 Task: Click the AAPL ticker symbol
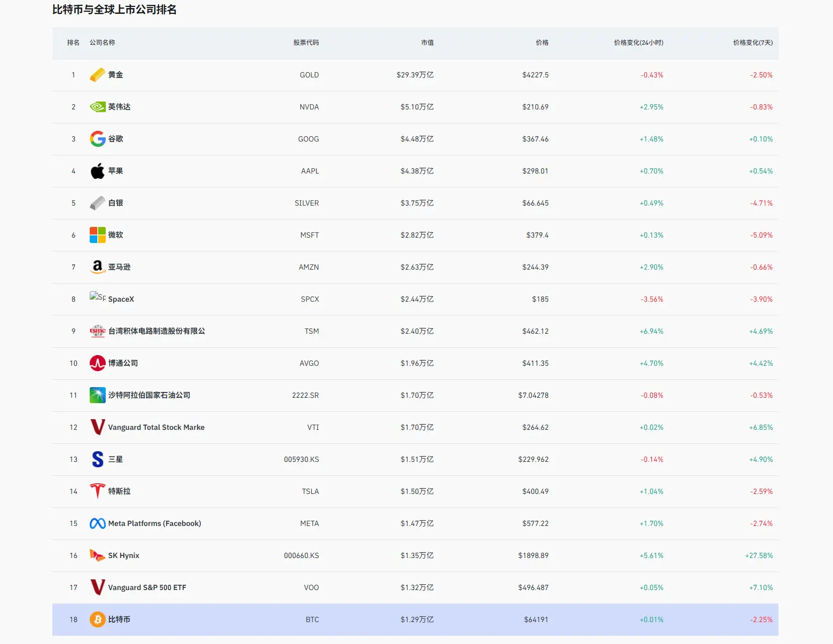pos(310,171)
